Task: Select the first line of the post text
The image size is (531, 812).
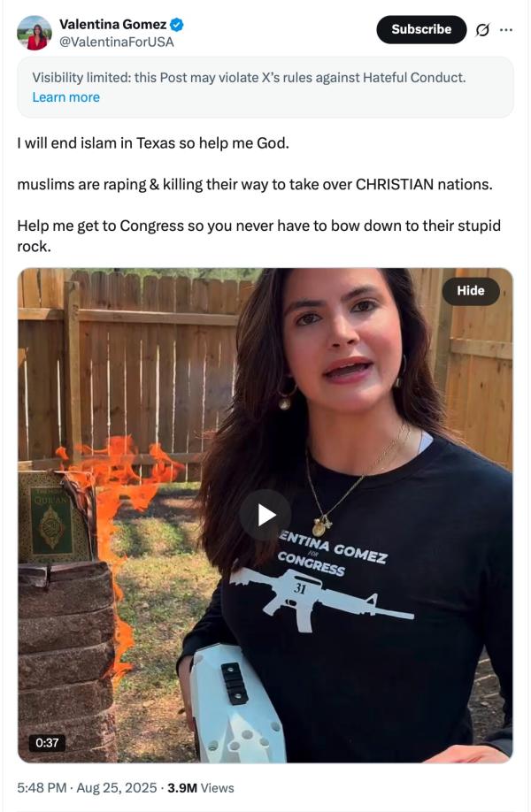Action: click(x=153, y=143)
